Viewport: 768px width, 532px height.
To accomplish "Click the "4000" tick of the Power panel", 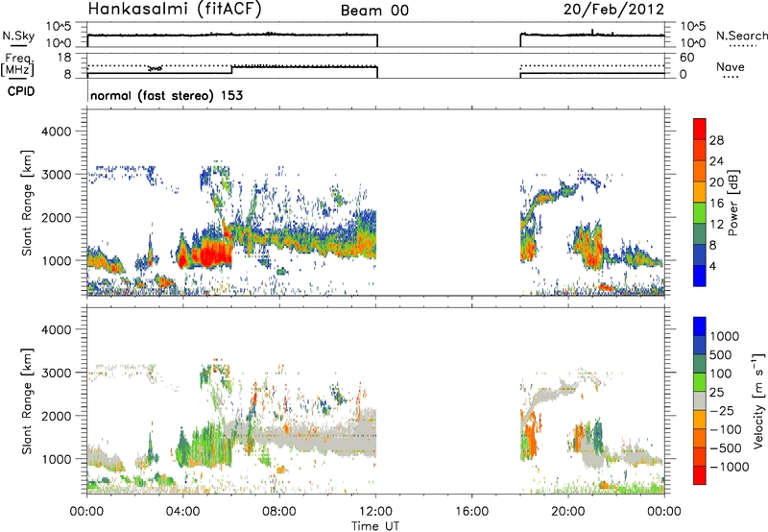I will coord(57,132).
